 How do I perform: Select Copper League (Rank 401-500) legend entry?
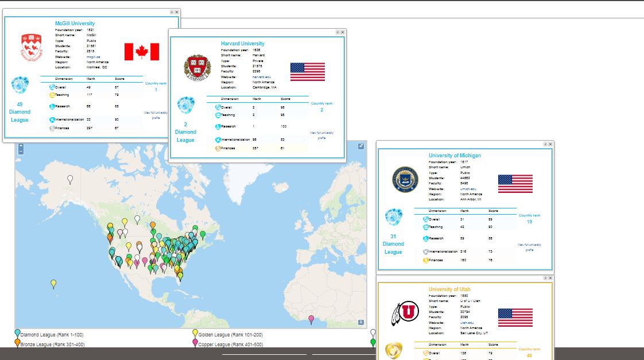(x=230, y=344)
